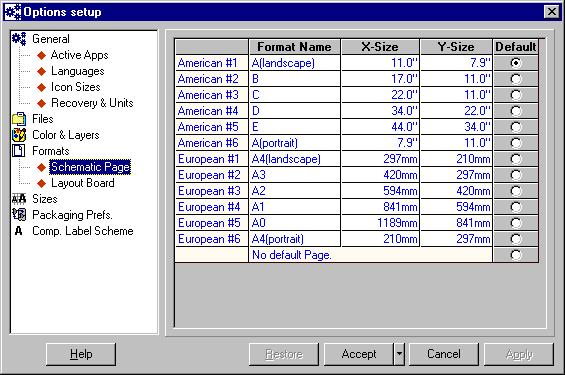Select General in the options tree
The height and width of the screenshot is (375, 565).
[x=51, y=39]
